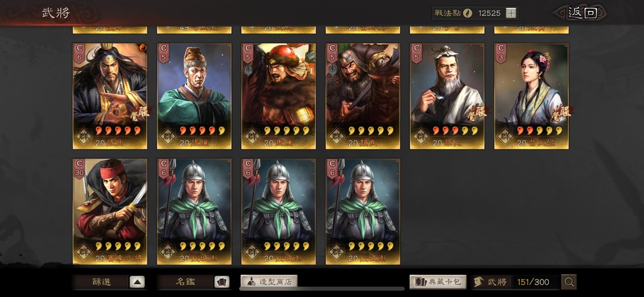Click the magnifier search icon
Image resolution: width=644 pixels, height=297 pixels.
coord(569,282)
